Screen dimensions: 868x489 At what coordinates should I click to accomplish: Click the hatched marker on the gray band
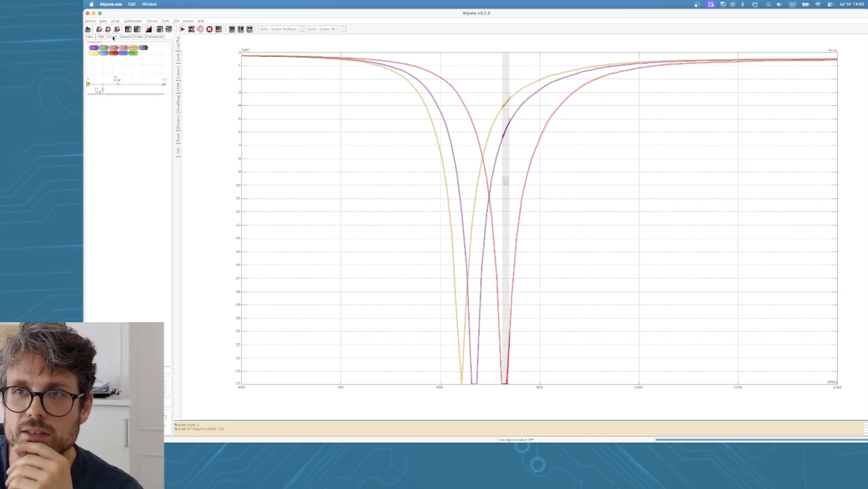point(505,181)
